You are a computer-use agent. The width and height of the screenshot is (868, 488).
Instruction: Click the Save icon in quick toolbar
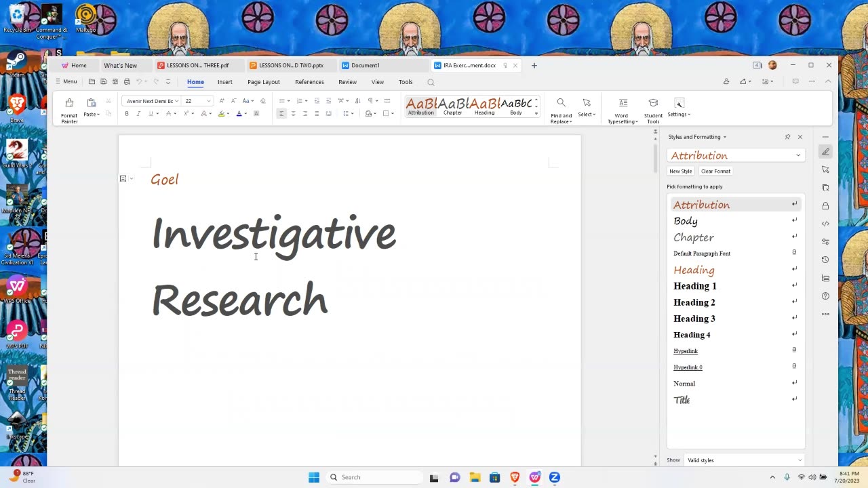[103, 82]
